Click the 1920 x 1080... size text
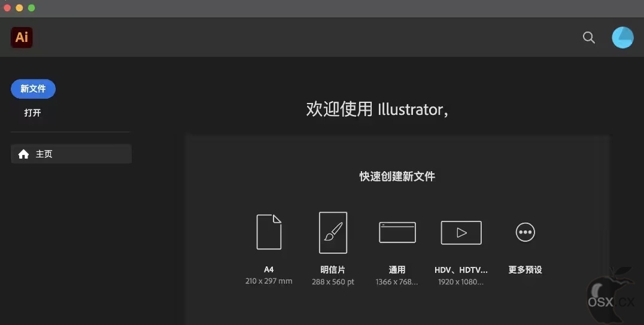Viewport: 644px width, 325px height. click(461, 282)
